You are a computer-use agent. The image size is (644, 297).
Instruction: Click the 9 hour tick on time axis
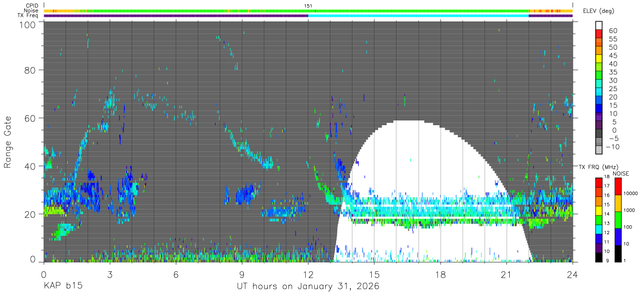[x=242, y=274]
